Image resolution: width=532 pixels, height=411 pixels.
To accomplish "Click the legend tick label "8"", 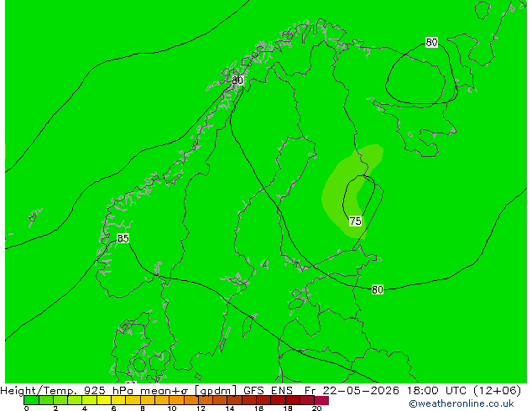I will click(143, 408).
